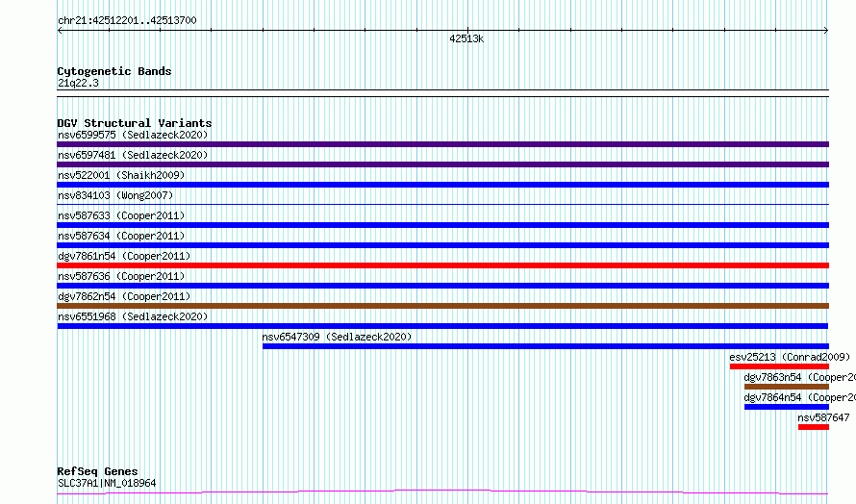
Task: Select the red dgv7861n54 variant bar
Action: pyautogui.click(x=442, y=265)
